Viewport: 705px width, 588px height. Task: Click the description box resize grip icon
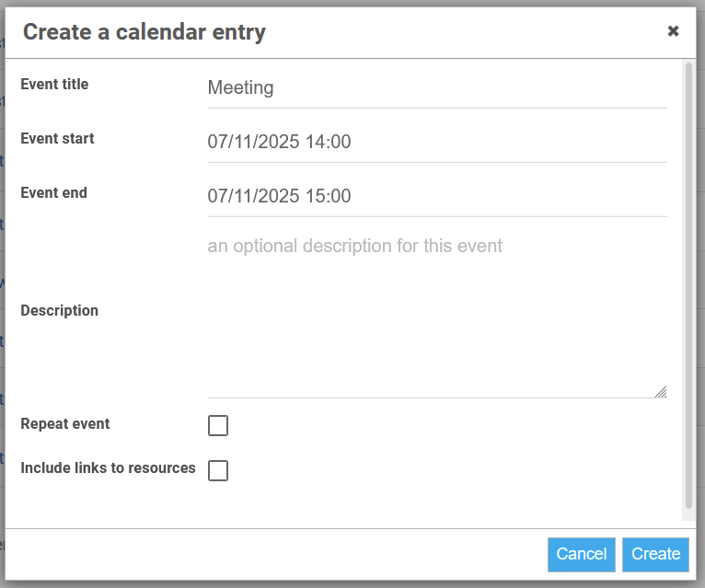pyautogui.click(x=661, y=392)
